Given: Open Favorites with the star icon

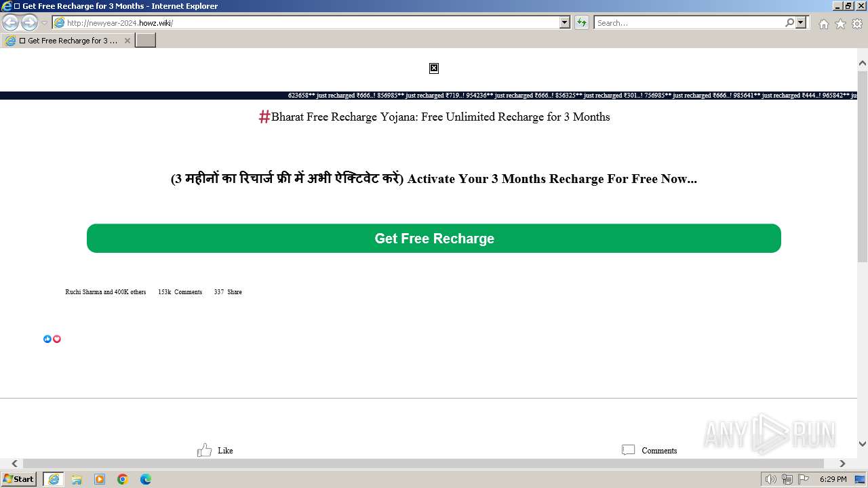Looking at the screenshot, I should [840, 24].
